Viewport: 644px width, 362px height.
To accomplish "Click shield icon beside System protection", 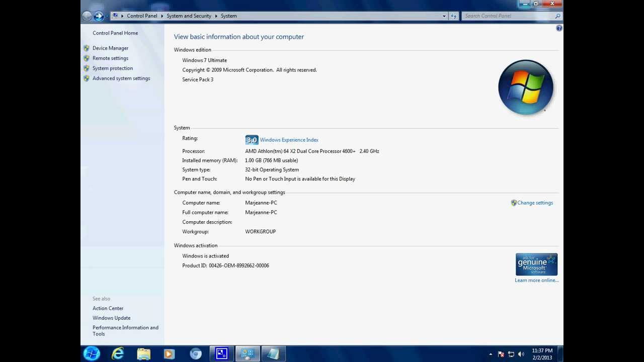I will click(x=87, y=68).
